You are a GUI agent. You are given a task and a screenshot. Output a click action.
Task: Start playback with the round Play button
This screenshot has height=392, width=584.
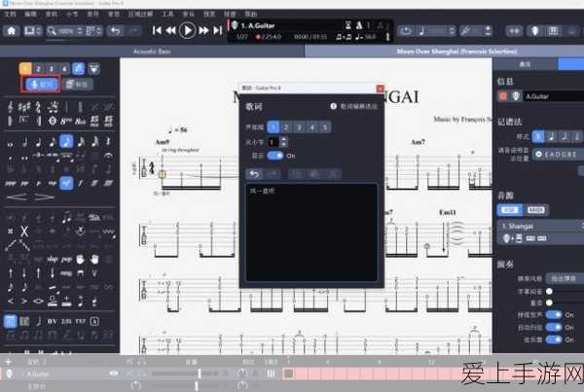coord(187,30)
